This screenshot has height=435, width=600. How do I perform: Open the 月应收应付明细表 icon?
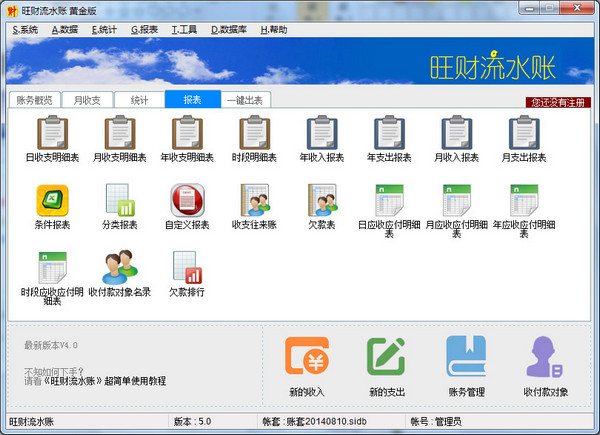coord(457,200)
